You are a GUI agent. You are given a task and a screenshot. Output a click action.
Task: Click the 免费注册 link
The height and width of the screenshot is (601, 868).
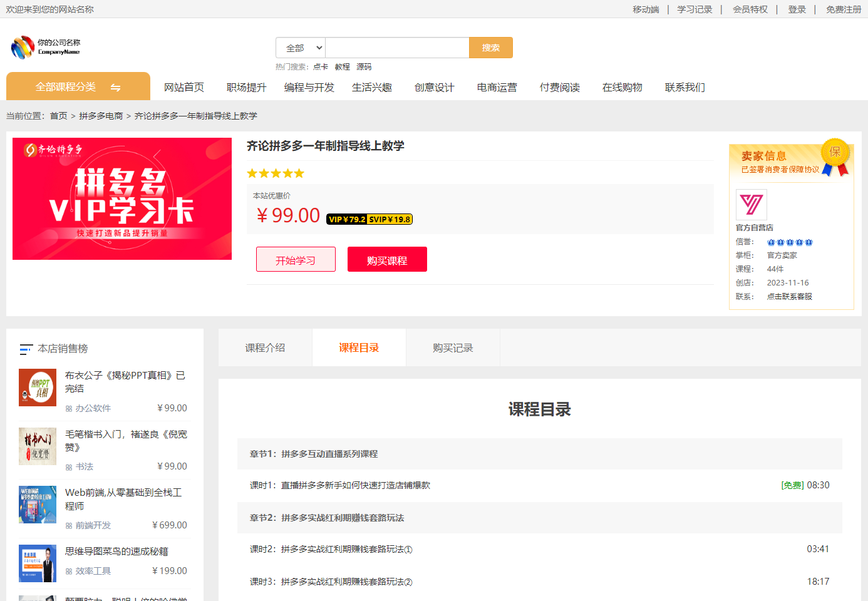coord(844,9)
